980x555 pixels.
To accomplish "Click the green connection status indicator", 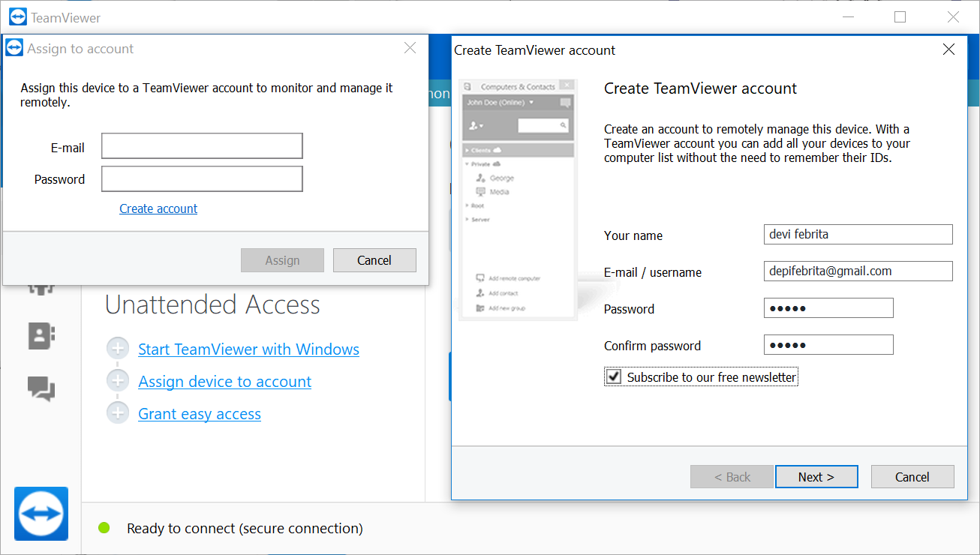I will coord(104,529).
